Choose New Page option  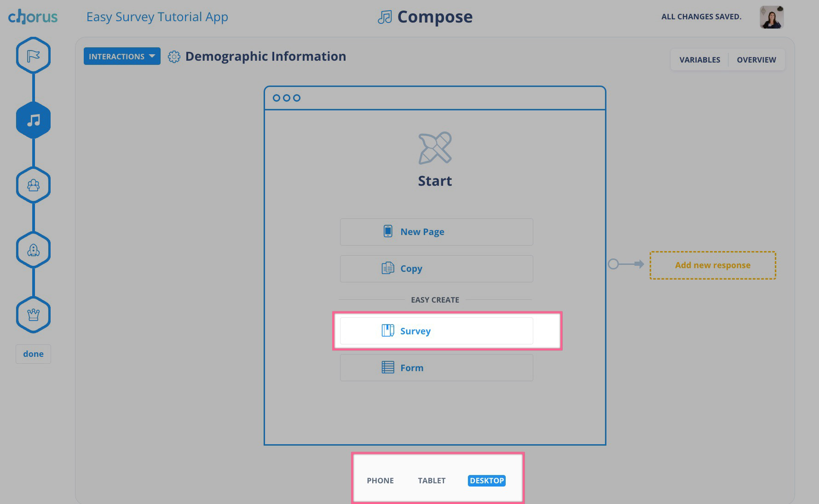tap(436, 232)
